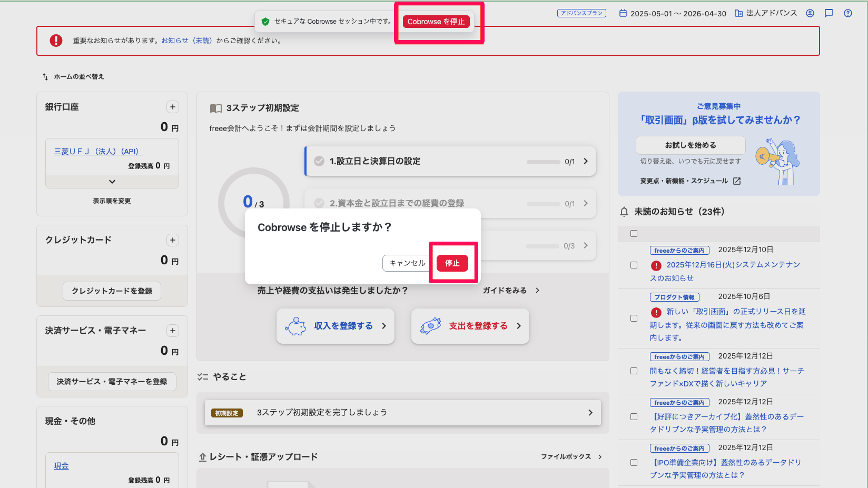Click the fiscal period 2025-05-01〜2026-04-30 text

point(678,14)
